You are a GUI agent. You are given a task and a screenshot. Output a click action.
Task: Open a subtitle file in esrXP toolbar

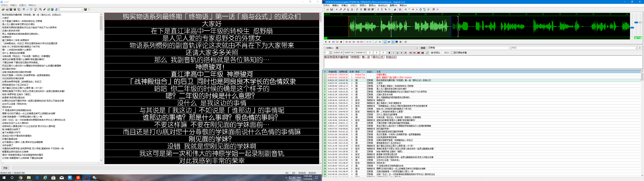click(x=3, y=10)
